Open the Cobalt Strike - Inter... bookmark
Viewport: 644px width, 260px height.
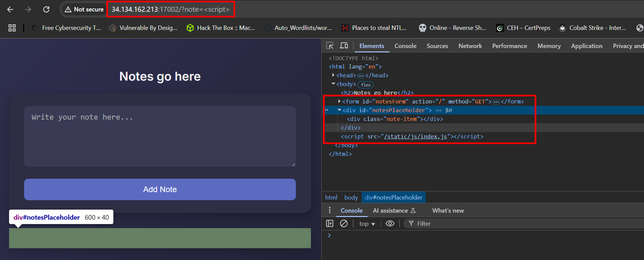(592, 28)
